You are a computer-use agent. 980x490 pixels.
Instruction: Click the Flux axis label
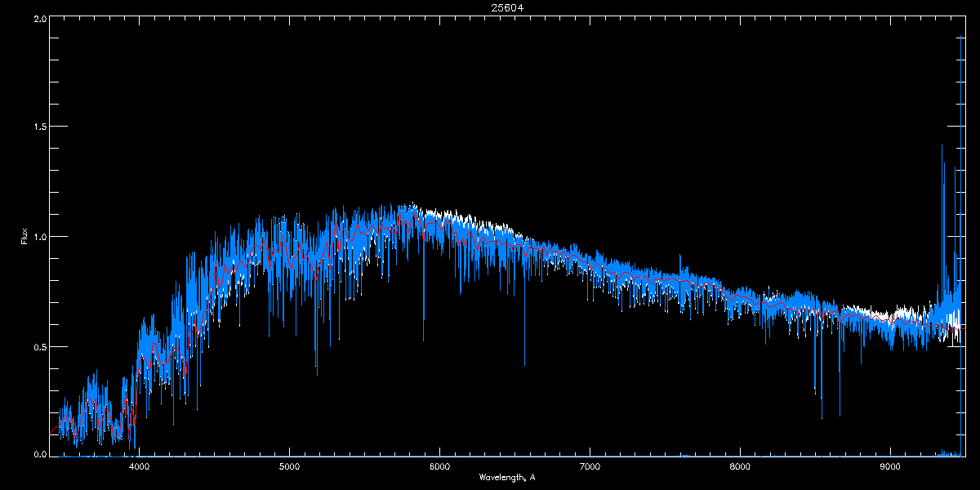pyautogui.click(x=24, y=236)
